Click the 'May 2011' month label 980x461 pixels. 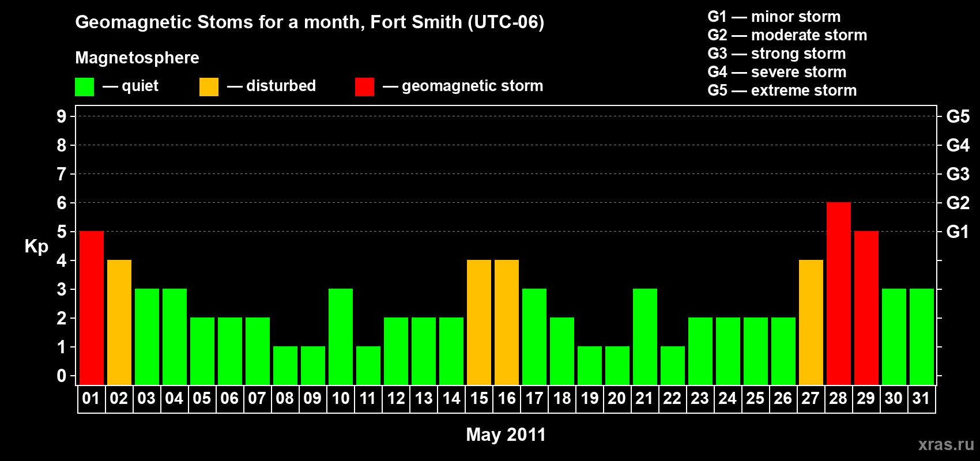pos(506,434)
